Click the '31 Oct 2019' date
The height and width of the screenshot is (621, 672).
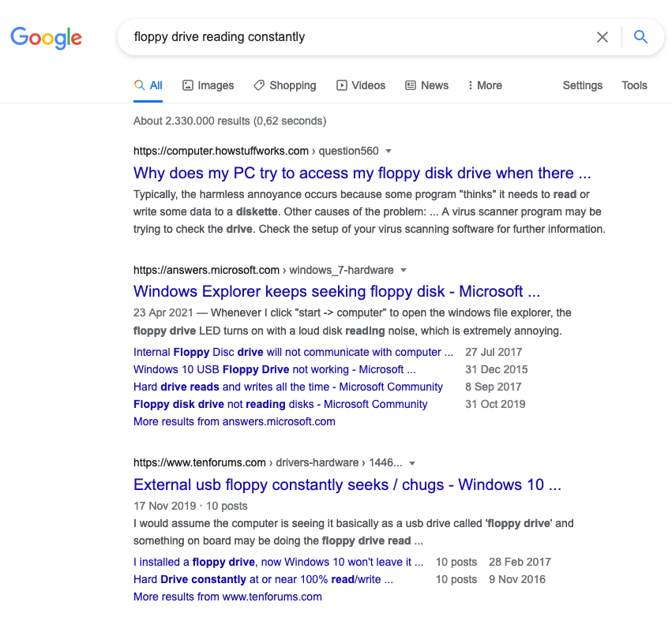495,404
